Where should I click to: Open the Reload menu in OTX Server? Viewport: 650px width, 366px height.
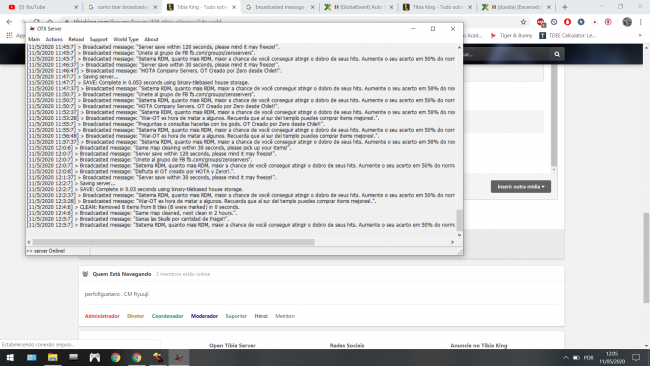(76, 39)
